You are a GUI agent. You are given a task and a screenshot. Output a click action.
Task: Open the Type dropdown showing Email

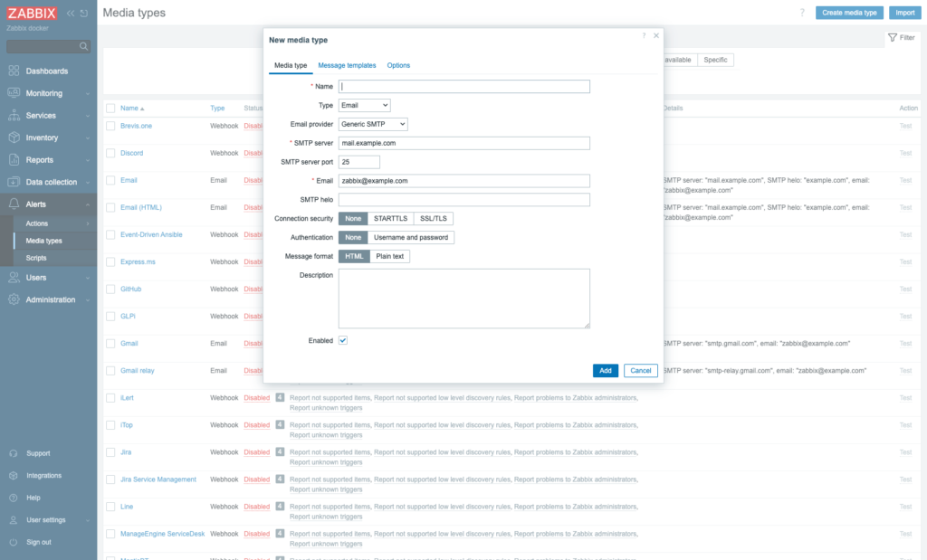pyautogui.click(x=364, y=105)
